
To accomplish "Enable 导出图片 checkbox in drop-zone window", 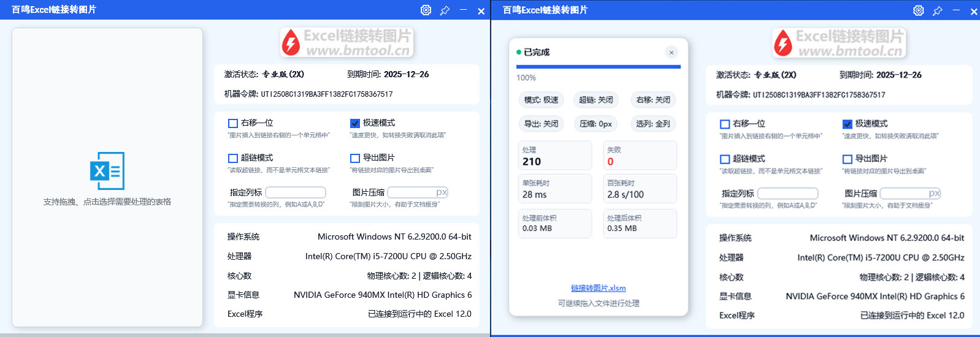I will coord(355,158).
